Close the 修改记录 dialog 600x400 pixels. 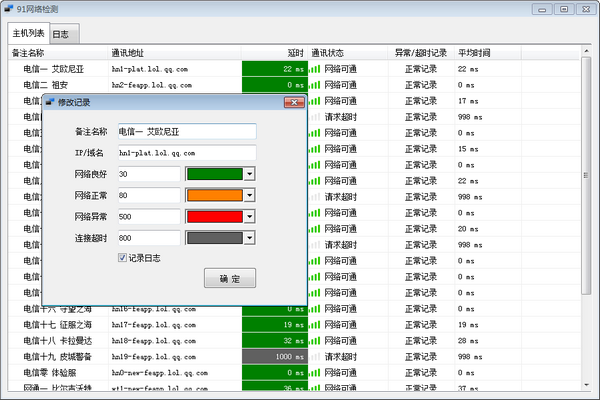click(293, 102)
